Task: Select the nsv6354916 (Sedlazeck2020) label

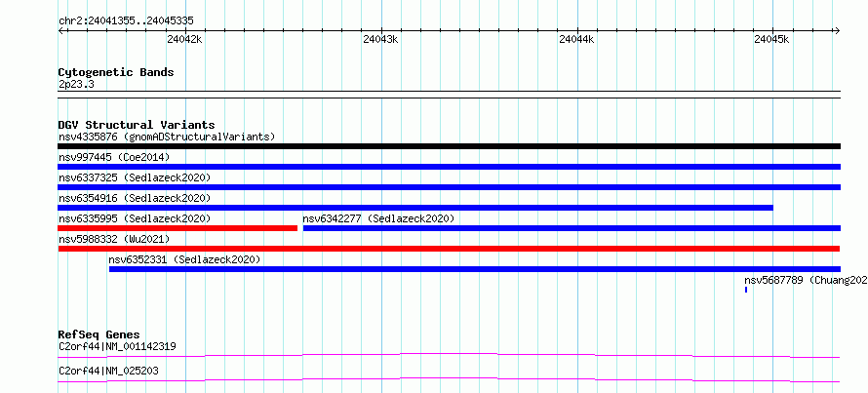Action: [x=135, y=198]
